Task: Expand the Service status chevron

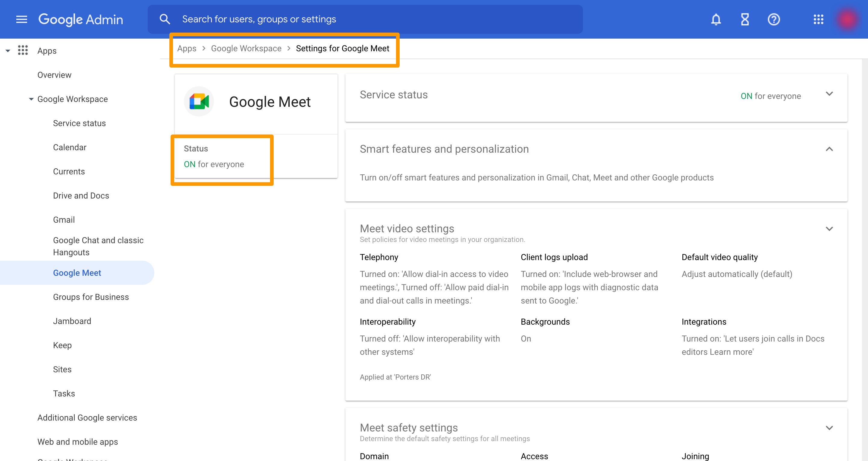Action: 829,94
